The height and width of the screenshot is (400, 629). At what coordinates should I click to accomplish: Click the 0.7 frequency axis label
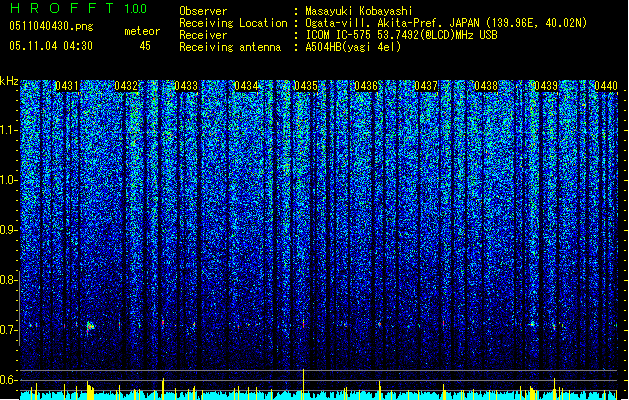point(8,330)
